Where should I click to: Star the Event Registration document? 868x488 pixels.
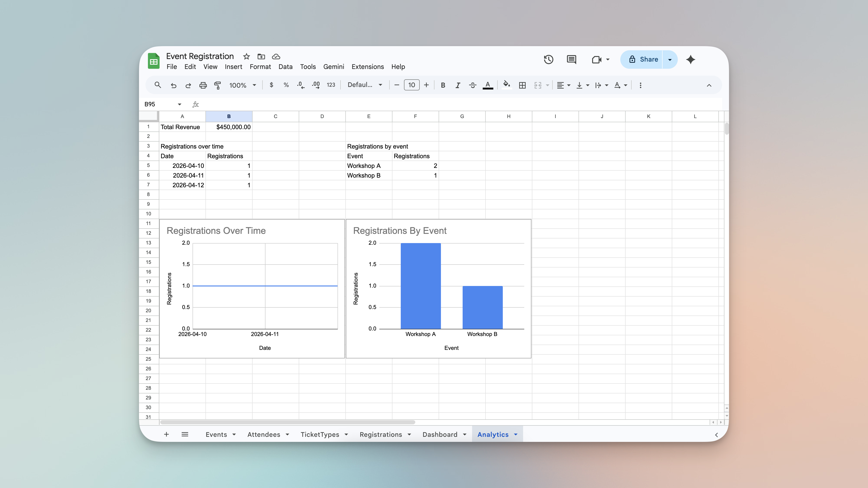246,57
